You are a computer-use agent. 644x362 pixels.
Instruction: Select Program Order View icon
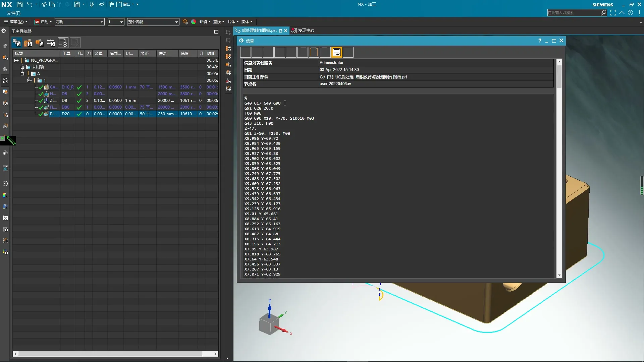17,43
